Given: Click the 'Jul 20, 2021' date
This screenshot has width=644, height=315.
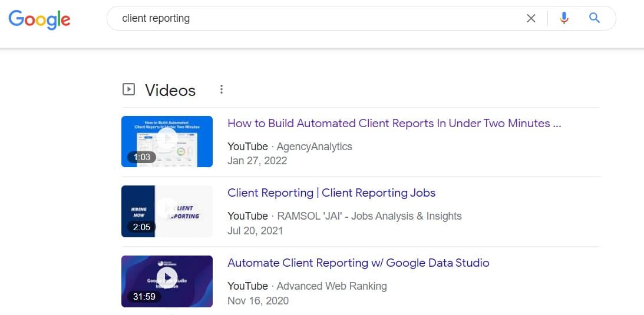Looking at the screenshot, I should (x=255, y=230).
